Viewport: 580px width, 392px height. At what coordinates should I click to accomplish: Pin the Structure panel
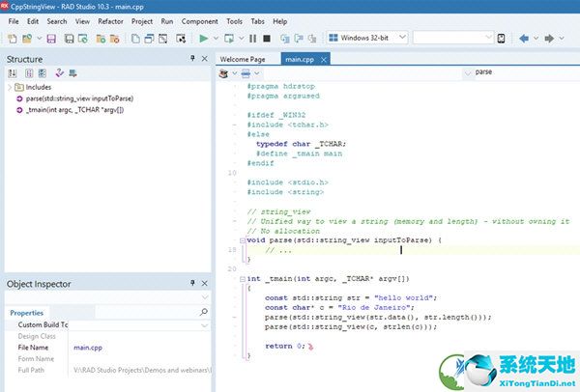192,58
